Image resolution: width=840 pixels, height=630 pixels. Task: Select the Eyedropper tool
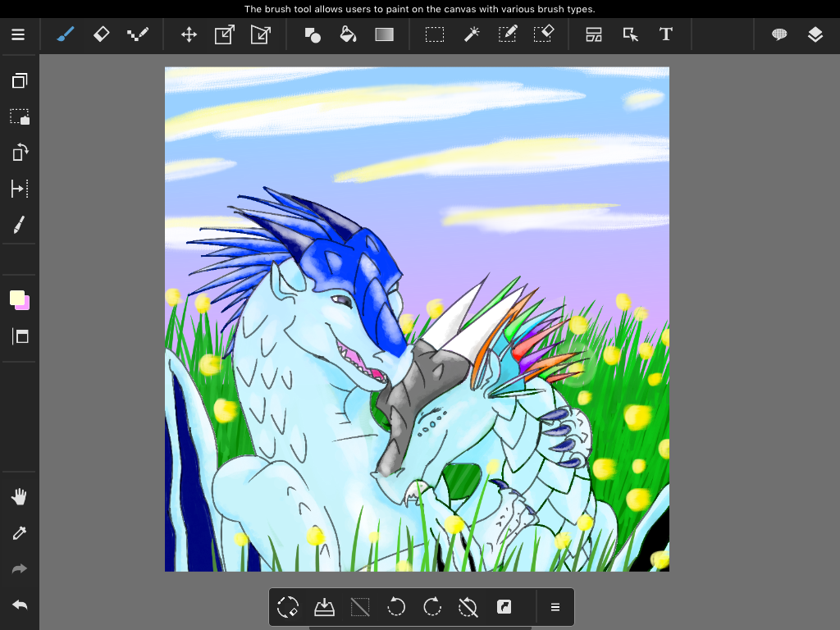[x=20, y=533]
